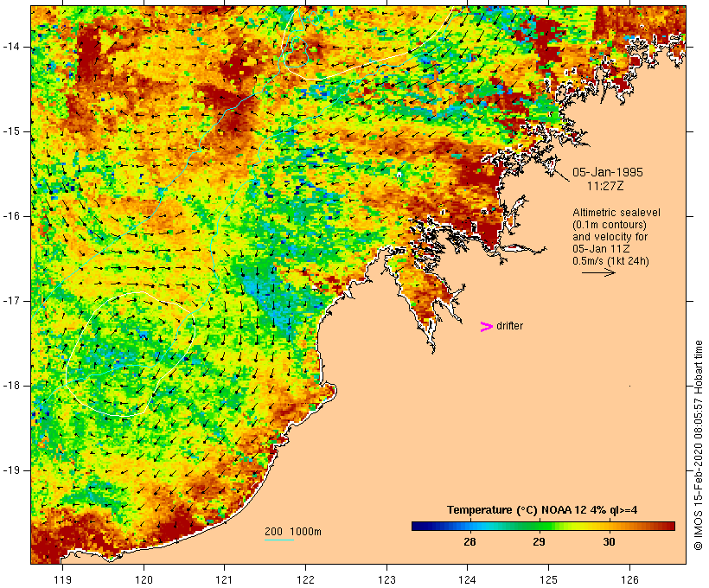Click the magenta drifter marker symbol
The width and height of the screenshot is (709, 588).
486,327
